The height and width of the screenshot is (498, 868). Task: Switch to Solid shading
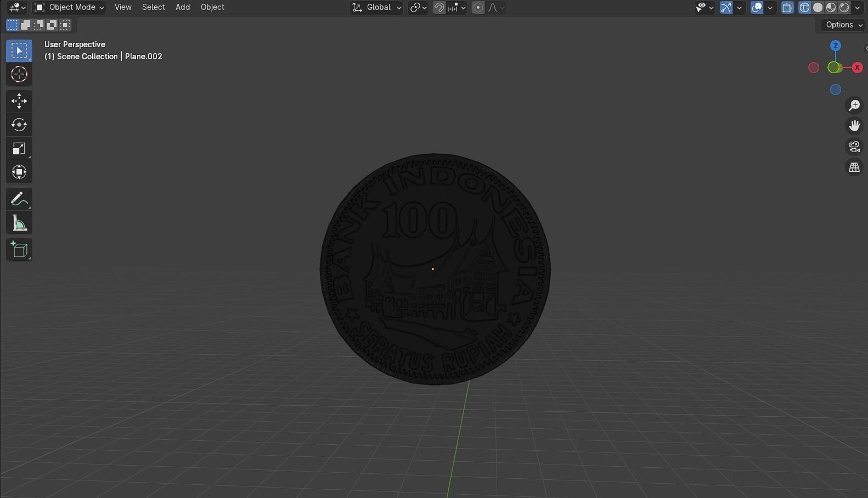click(818, 7)
